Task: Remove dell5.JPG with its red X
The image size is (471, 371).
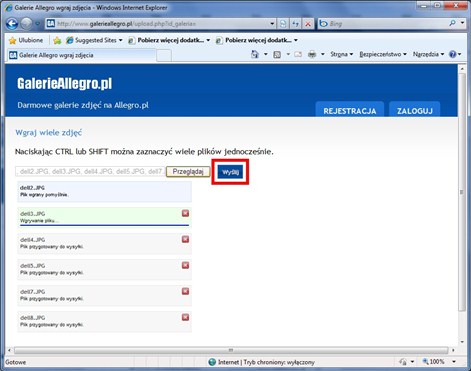Action: [x=185, y=265]
